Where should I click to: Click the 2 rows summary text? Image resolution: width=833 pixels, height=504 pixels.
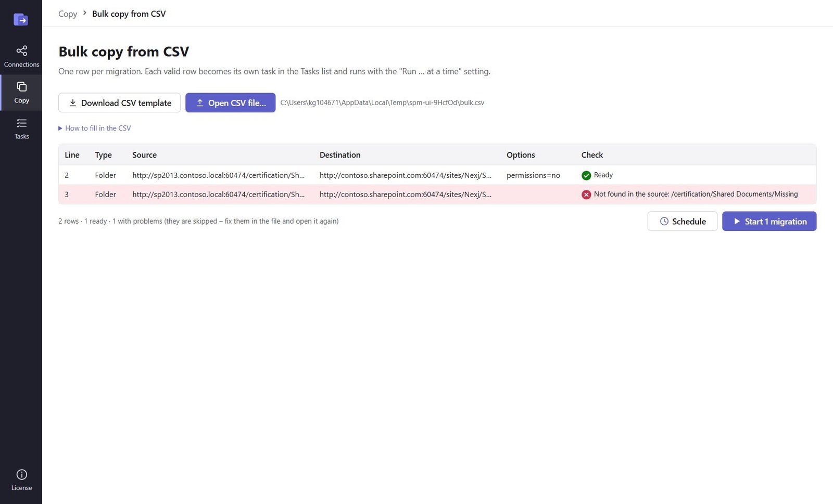tap(198, 221)
